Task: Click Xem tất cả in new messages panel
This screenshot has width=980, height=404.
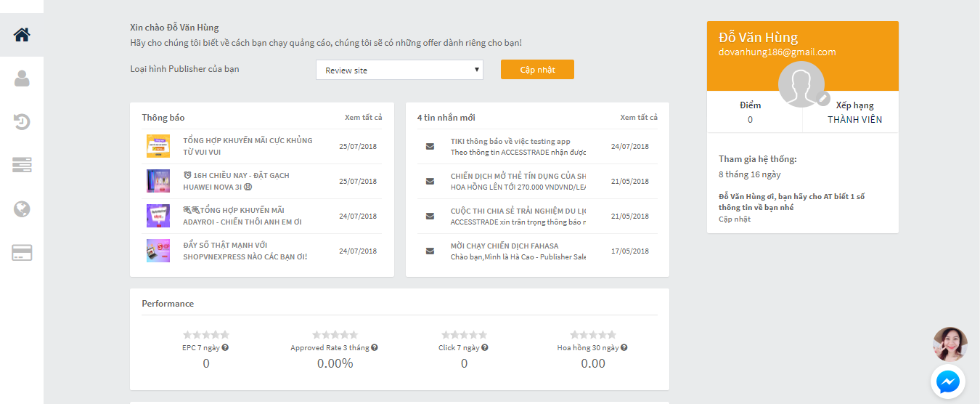Action: coord(639,118)
